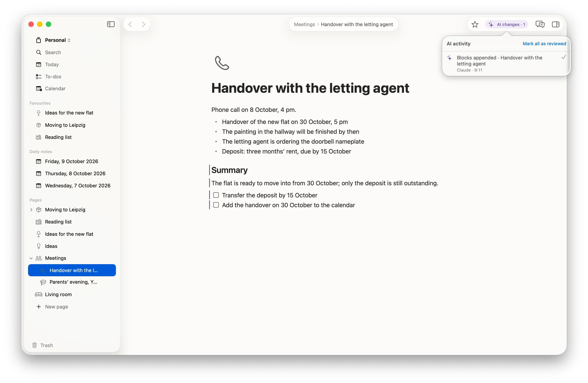The image size is (588, 383).
Task: Mark the Blocks appended entry as reviewed
Action: pyautogui.click(x=564, y=57)
